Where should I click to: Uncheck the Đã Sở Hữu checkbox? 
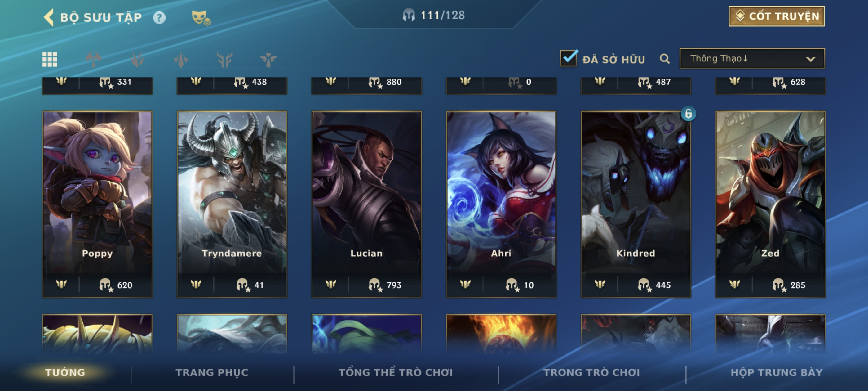coord(569,58)
